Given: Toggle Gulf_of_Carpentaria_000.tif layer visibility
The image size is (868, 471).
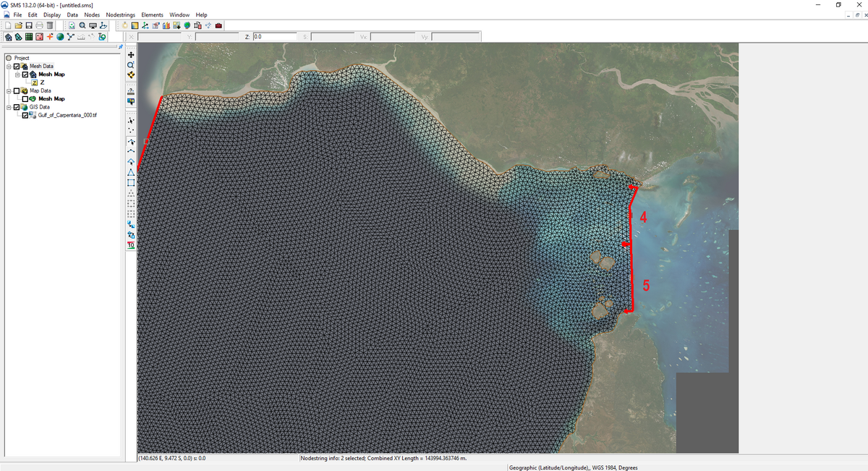Looking at the screenshot, I should [x=25, y=115].
